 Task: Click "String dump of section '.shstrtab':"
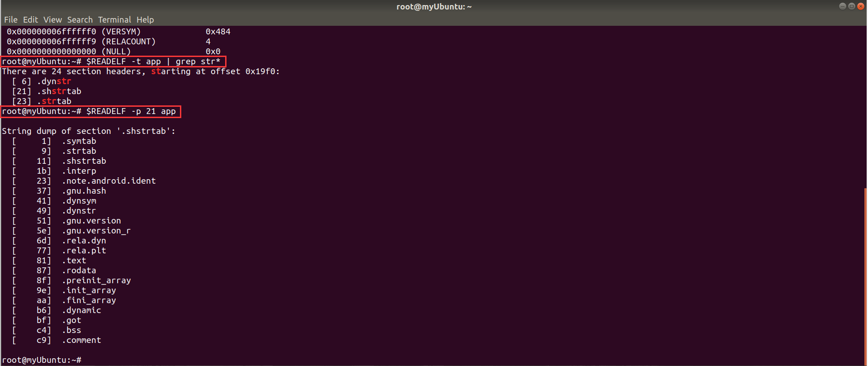[89, 131]
